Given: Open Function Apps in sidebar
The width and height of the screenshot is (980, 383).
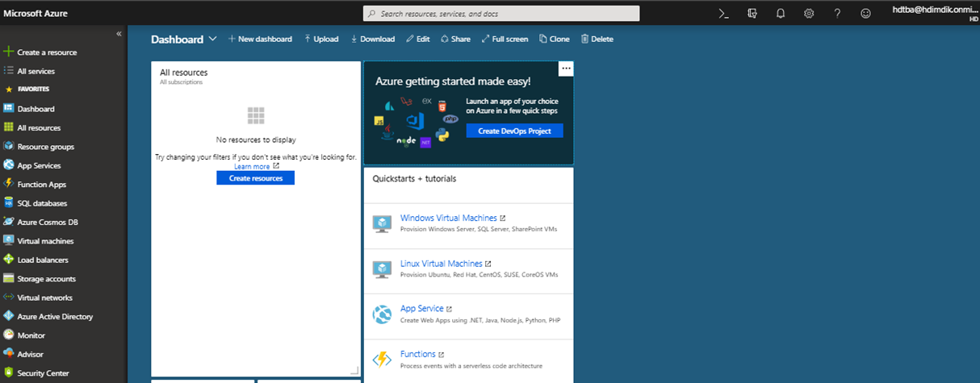Looking at the screenshot, I should coord(41,185).
